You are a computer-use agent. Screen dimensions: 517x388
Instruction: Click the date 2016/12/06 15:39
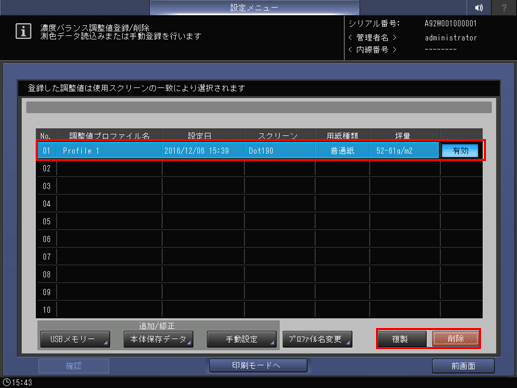[197, 151]
